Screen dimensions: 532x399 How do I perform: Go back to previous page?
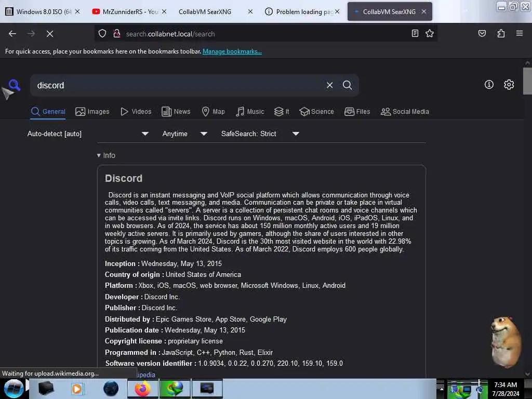point(12,34)
